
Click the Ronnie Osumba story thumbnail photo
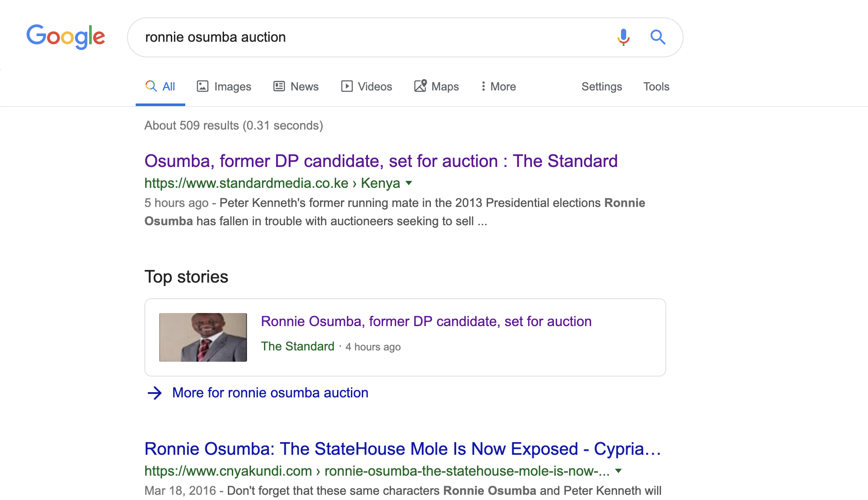tap(203, 337)
